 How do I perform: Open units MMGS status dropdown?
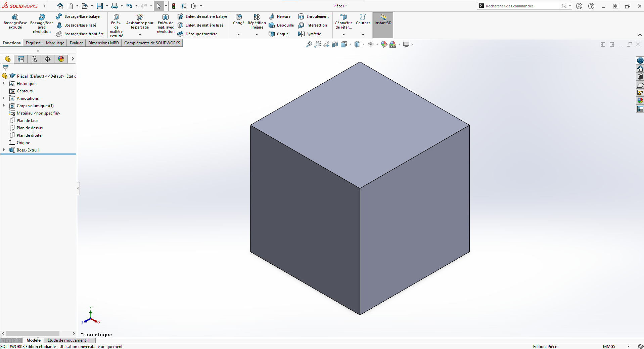628,347
